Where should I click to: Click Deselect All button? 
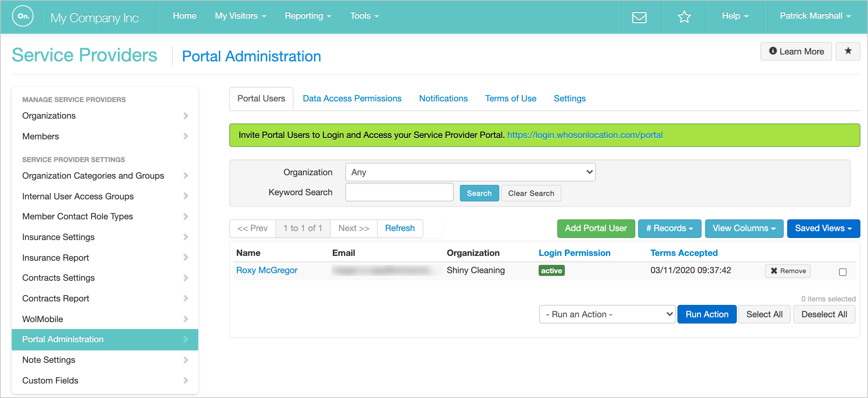point(824,314)
